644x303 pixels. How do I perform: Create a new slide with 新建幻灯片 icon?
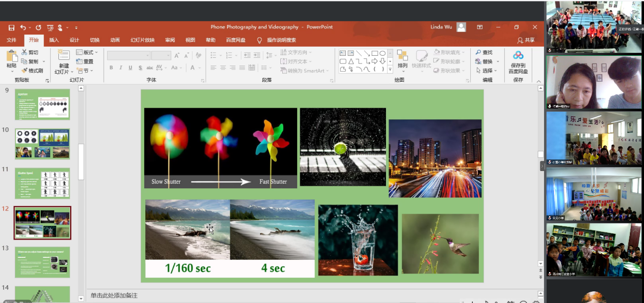63,55
